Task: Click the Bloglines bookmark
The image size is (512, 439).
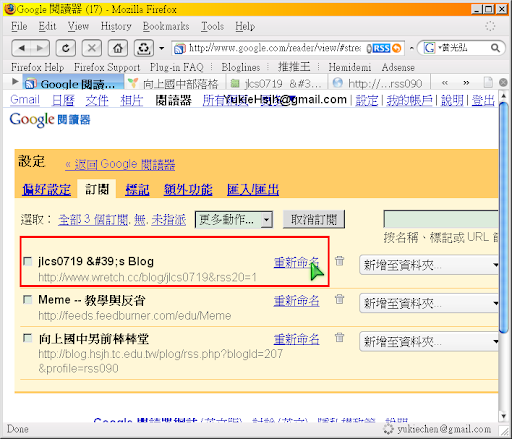Action: click(241, 67)
